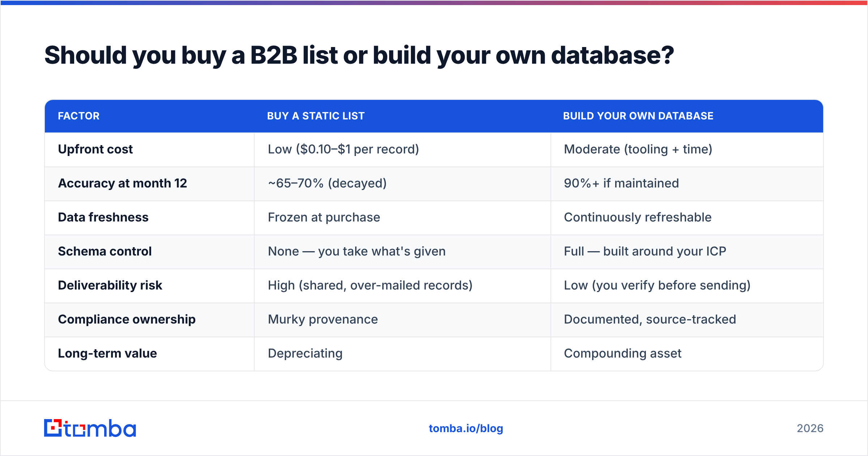The image size is (868, 456).
Task: Select the 'Upfront cost' row label
Action: click(95, 149)
